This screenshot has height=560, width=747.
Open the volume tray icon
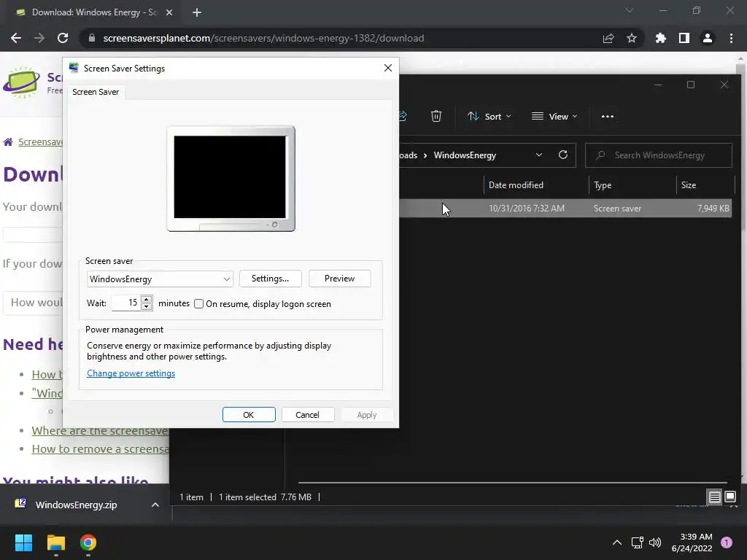(655, 542)
